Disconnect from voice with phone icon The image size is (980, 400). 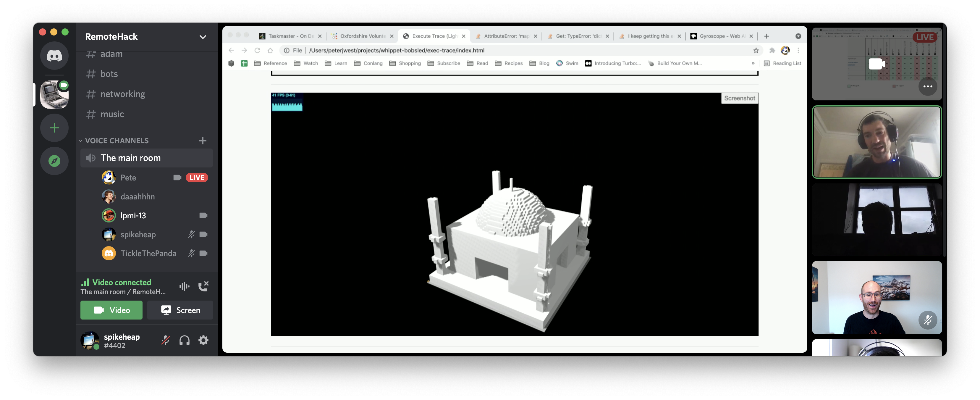[x=203, y=287]
